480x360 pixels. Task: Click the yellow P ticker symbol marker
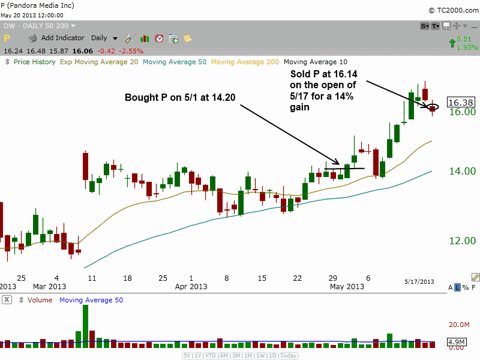7,38
